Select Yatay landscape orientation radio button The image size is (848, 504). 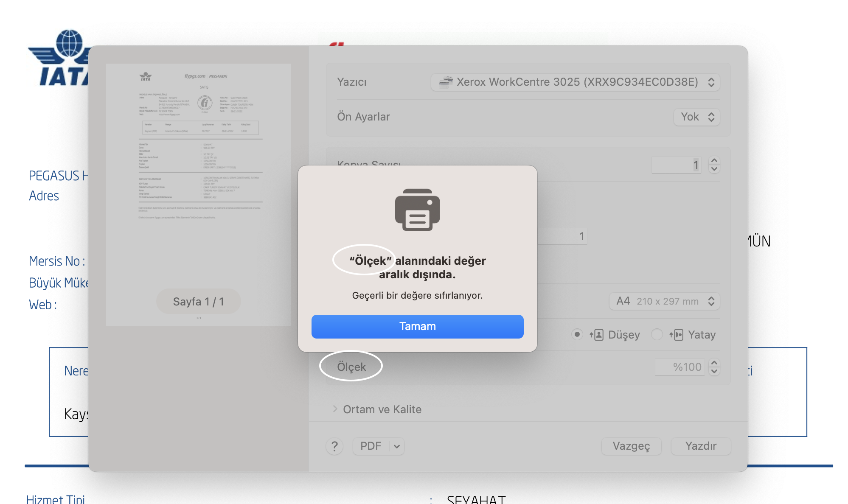click(x=657, y=334)
